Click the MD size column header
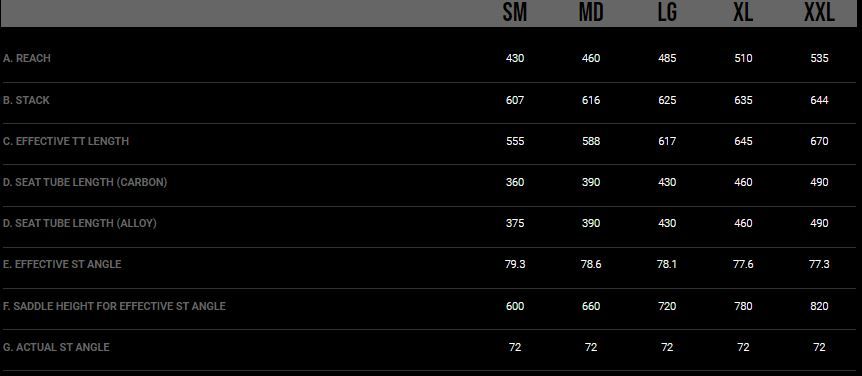This screenshot has width=862, height=376. [x=591, y=13]
